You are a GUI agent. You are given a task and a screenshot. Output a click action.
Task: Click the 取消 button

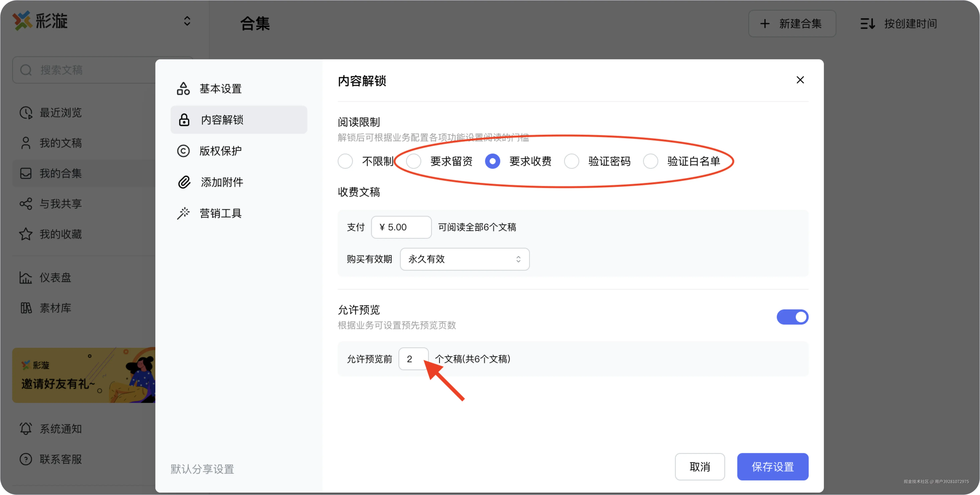pos(700,467)
